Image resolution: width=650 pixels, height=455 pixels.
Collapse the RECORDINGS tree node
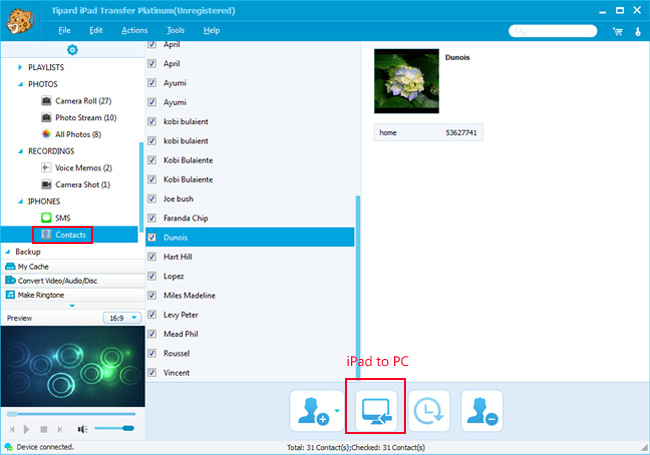point(20,151)
